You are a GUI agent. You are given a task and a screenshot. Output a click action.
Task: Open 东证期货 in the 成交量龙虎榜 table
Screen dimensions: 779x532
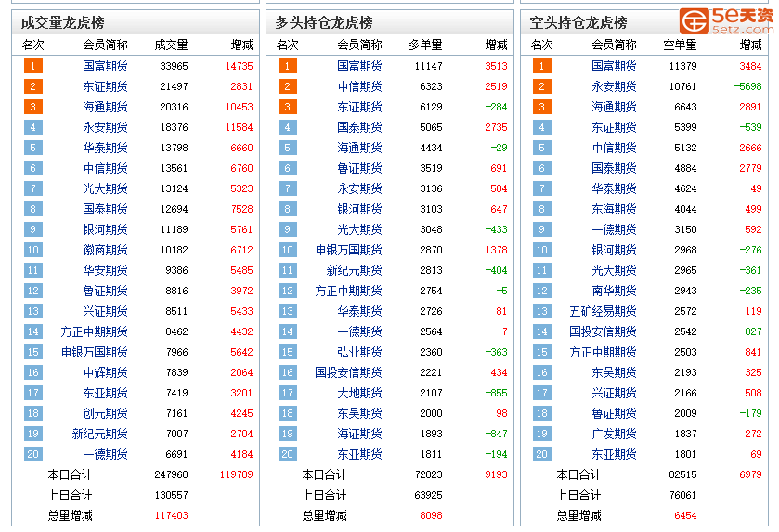[x=105, y=86]
